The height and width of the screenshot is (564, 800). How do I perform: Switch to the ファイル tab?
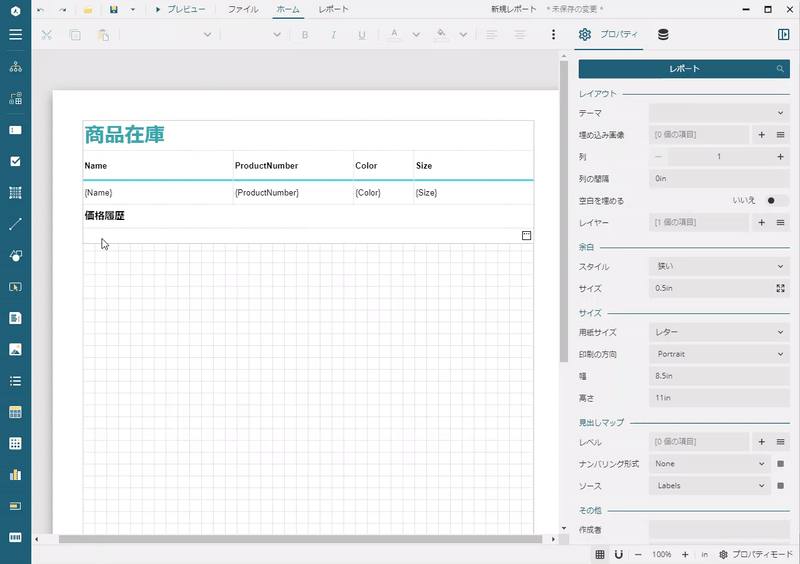(x=242, y=9)
